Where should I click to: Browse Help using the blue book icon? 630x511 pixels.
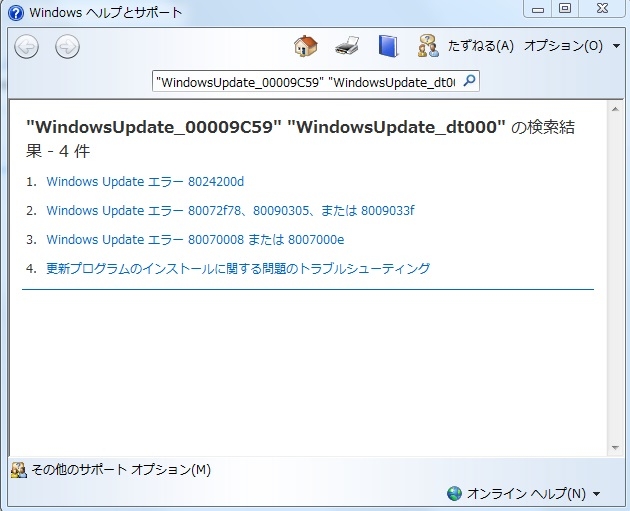[x=388, y=46]
